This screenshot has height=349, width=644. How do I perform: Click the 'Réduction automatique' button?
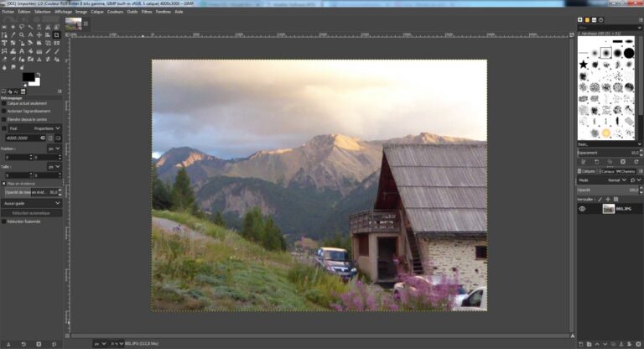tap(32, 213)
